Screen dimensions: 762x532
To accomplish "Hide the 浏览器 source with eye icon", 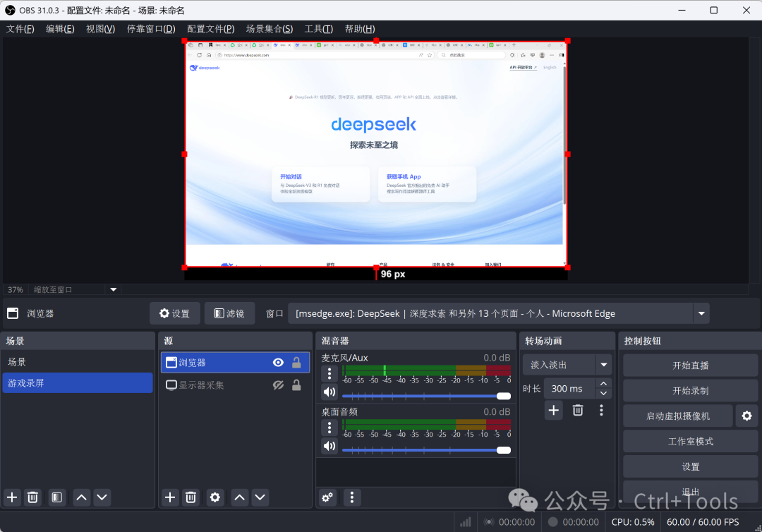I will 278,363.
